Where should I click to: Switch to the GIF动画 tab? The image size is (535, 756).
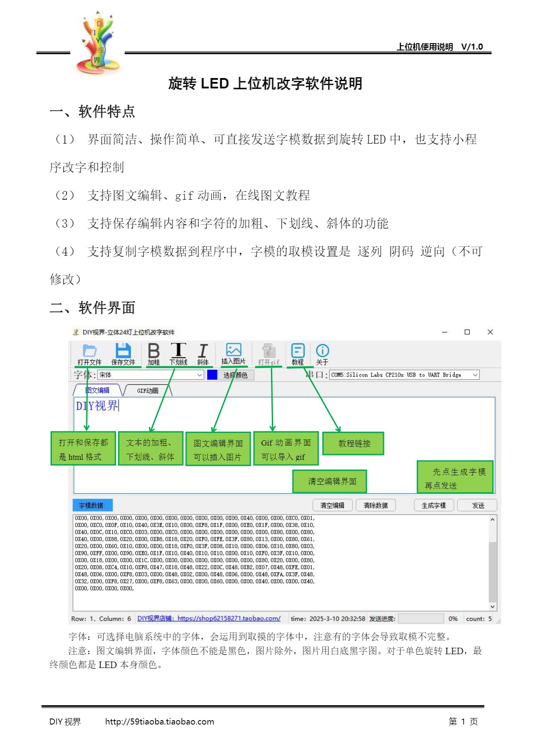click(148, 391)
